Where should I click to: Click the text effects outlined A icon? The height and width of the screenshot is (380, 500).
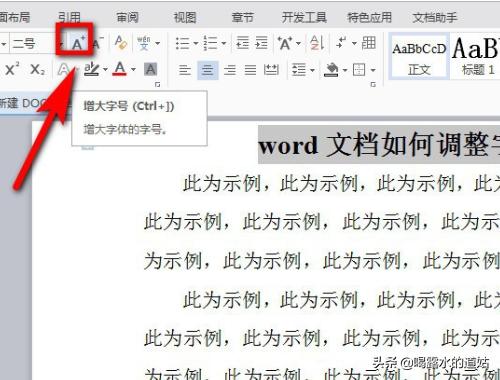pos(64,70)
